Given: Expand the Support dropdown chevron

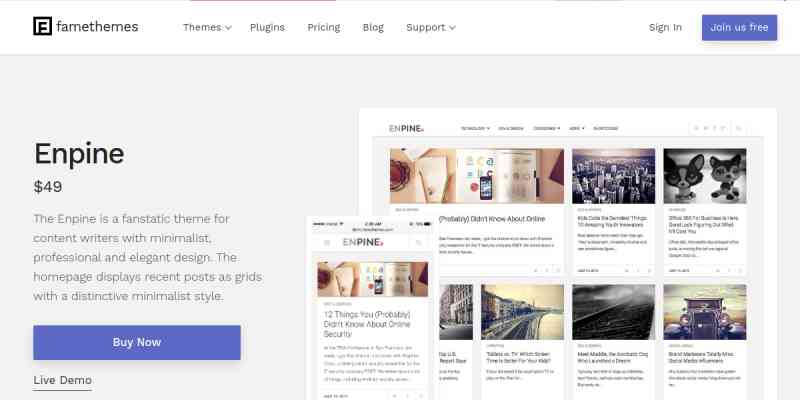Looking at the screenshot, I should [x=452, y=28].
